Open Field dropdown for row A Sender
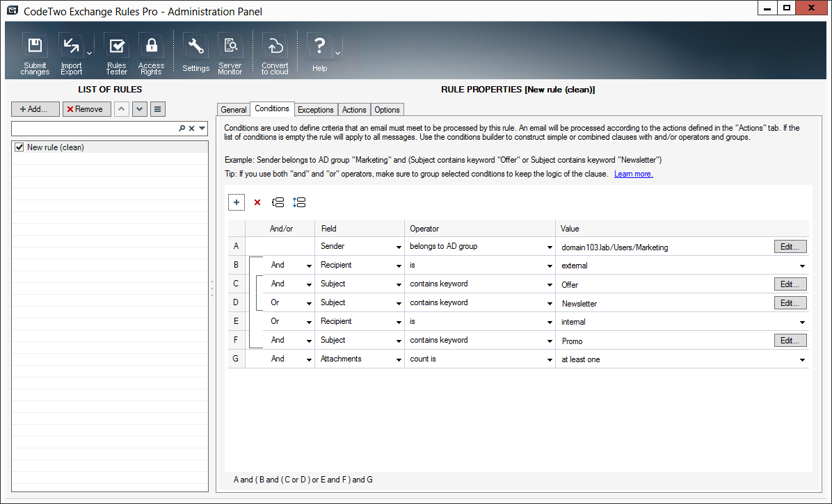Viewport: 832px width, 504px height. (399, 247)
